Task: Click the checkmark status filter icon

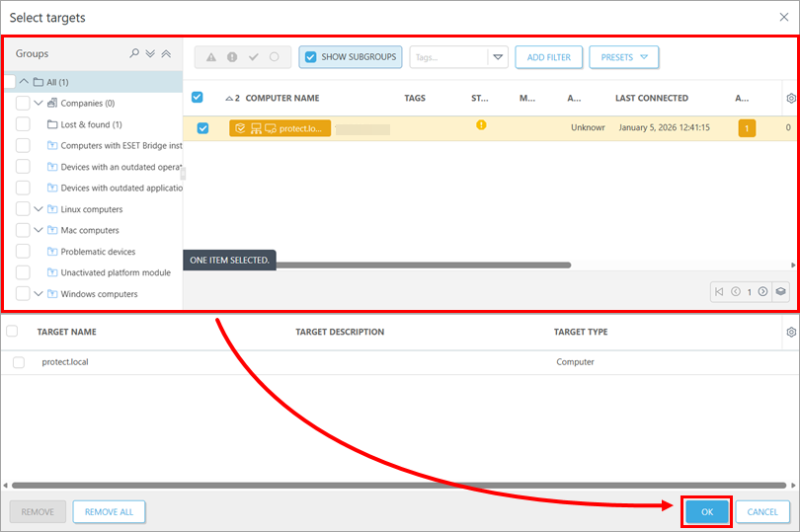Action: point(253,57)
